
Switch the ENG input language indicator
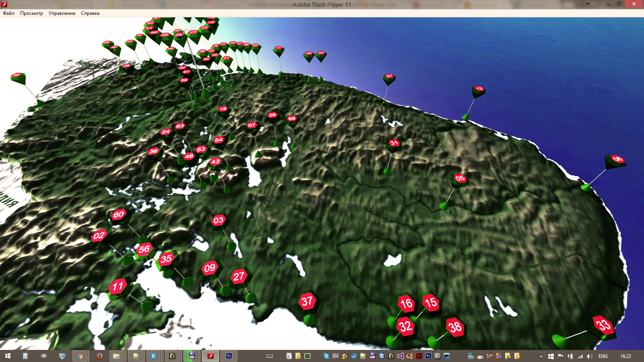pyautogui.click(x=603, y=356)
